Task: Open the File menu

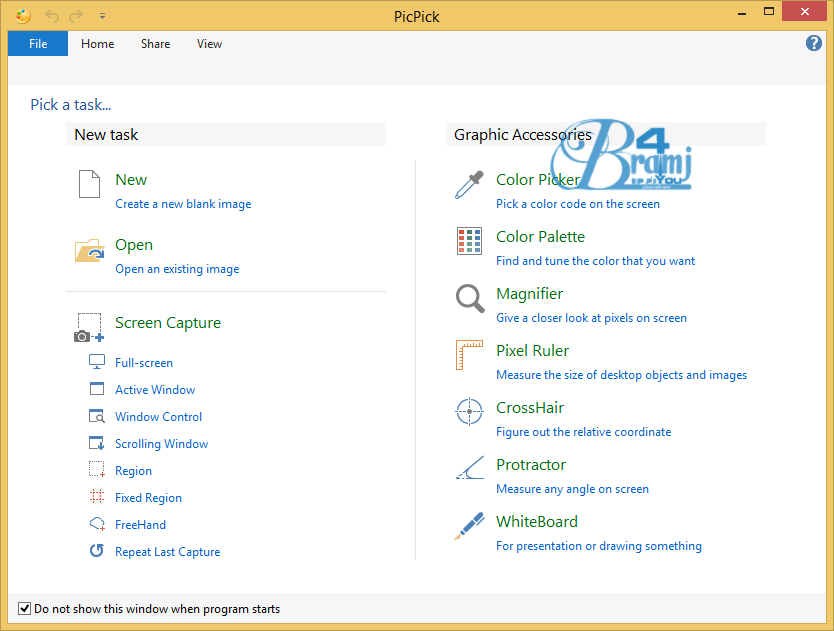Action: [38, 44]
